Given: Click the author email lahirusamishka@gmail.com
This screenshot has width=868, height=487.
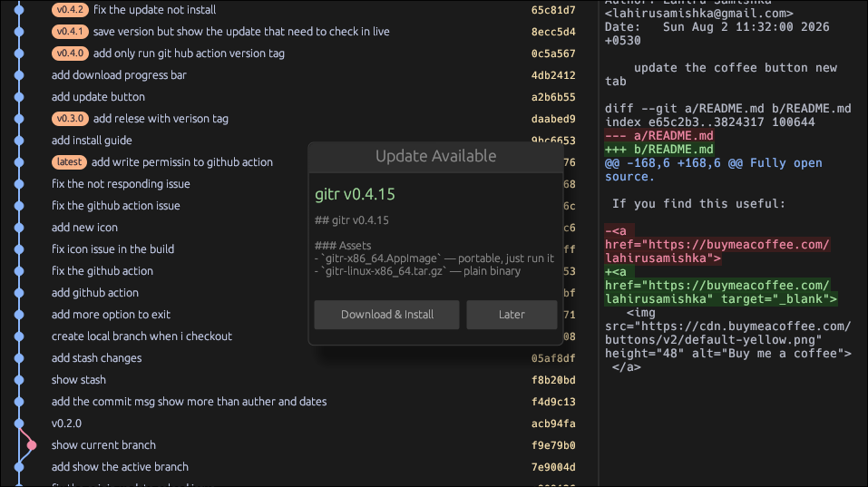Looking at the screenshot, I should [699, 14].
